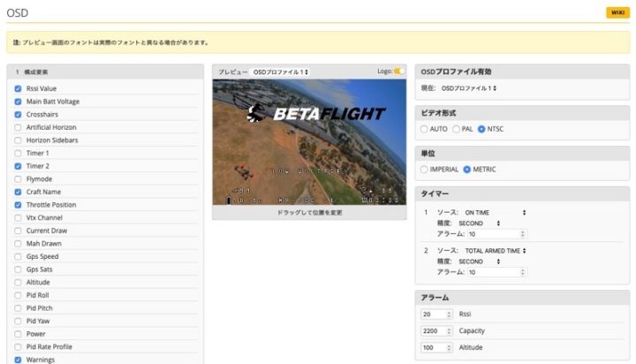Viewport: 636px width, 364px height.
Task: Open timer 2 precision dropdown
Action: point(481,262)
